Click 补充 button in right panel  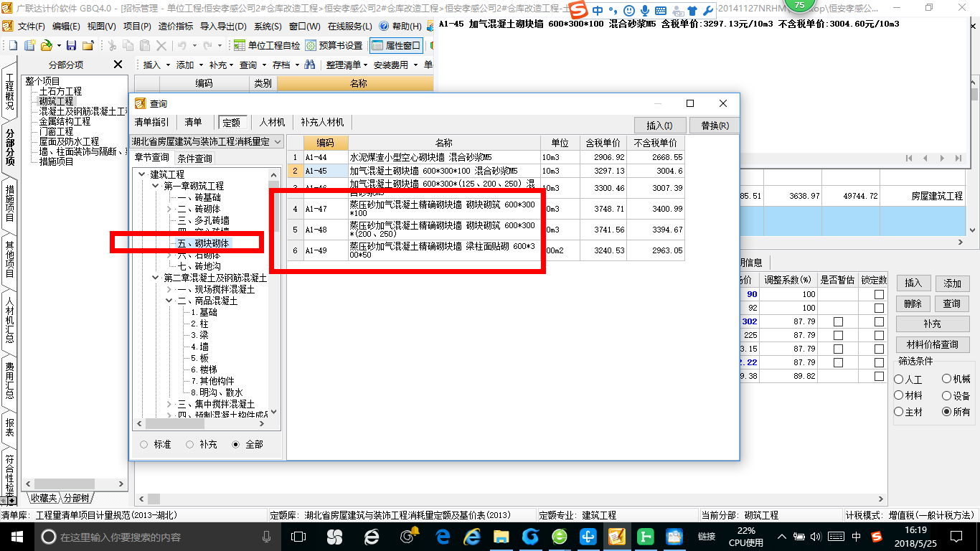pyautogui.click(x=933, y=324)
